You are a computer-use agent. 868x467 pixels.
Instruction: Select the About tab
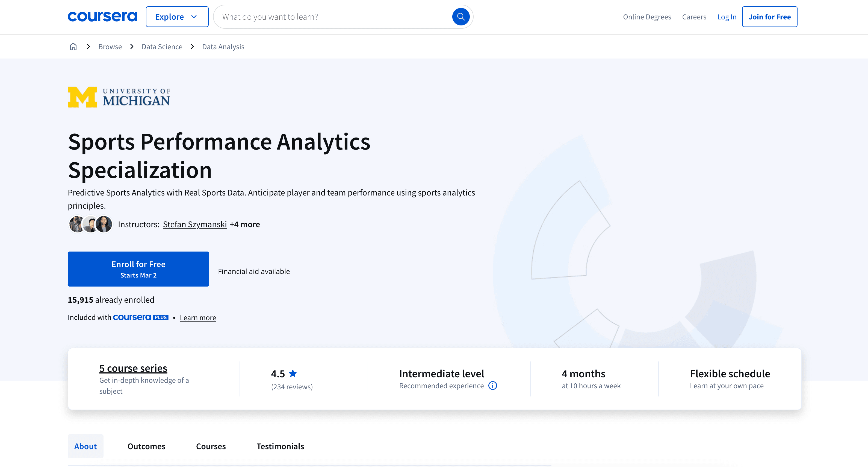(85, 446)
